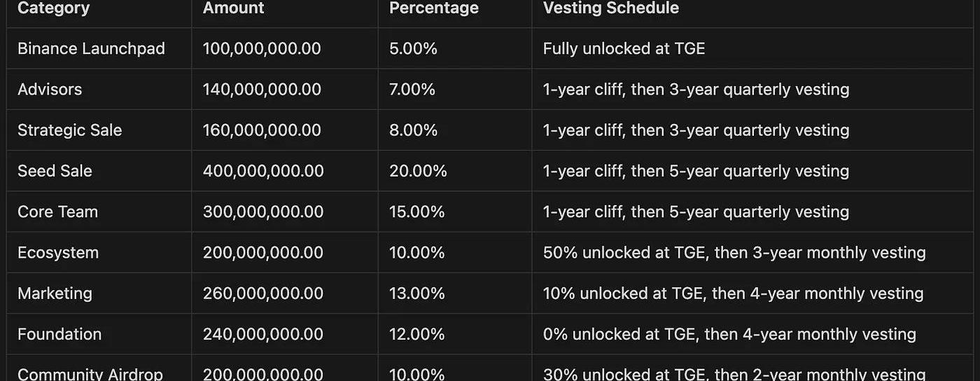The image size is (980, 381).
Task: Select the Ecosystem category cell
Action: pos(58,252)
